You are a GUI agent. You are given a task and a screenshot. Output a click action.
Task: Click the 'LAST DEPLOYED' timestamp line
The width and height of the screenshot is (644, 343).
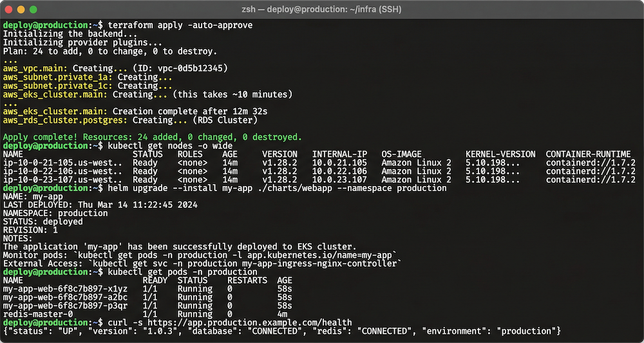pos(100,205)
